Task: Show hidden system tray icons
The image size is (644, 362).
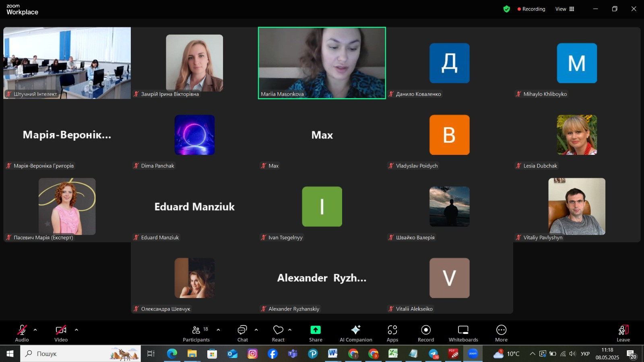Action: [533, 354]
